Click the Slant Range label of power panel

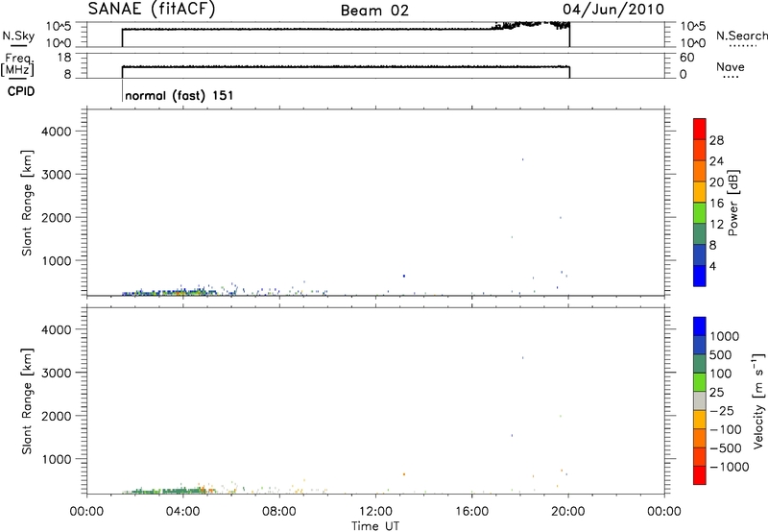point(27,203)
